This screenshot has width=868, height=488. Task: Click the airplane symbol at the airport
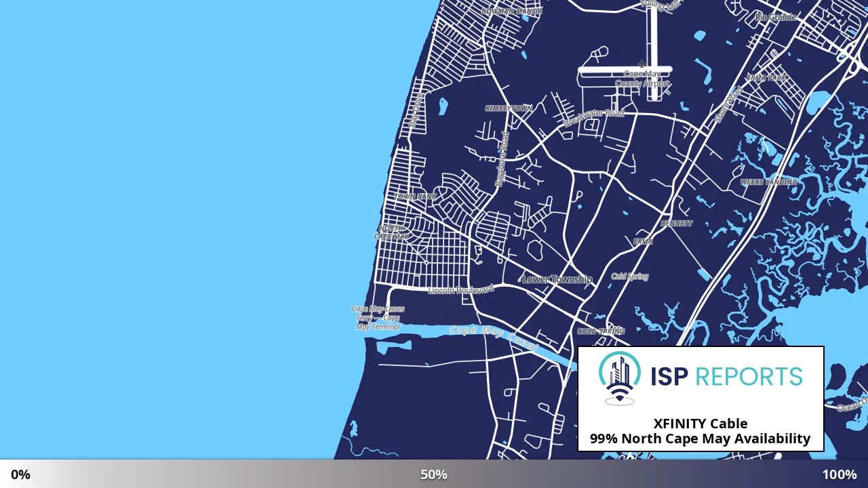click(642, 64)
